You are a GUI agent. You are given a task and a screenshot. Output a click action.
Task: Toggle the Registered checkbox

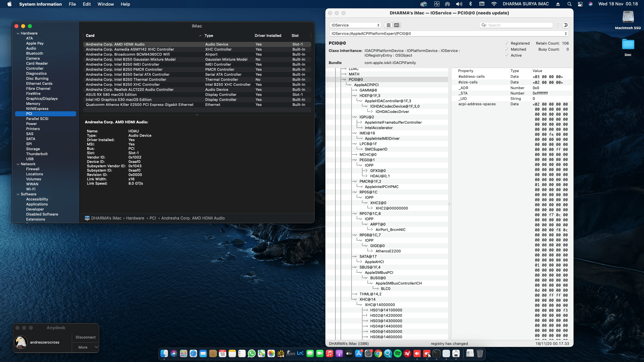tap(506, 43)
